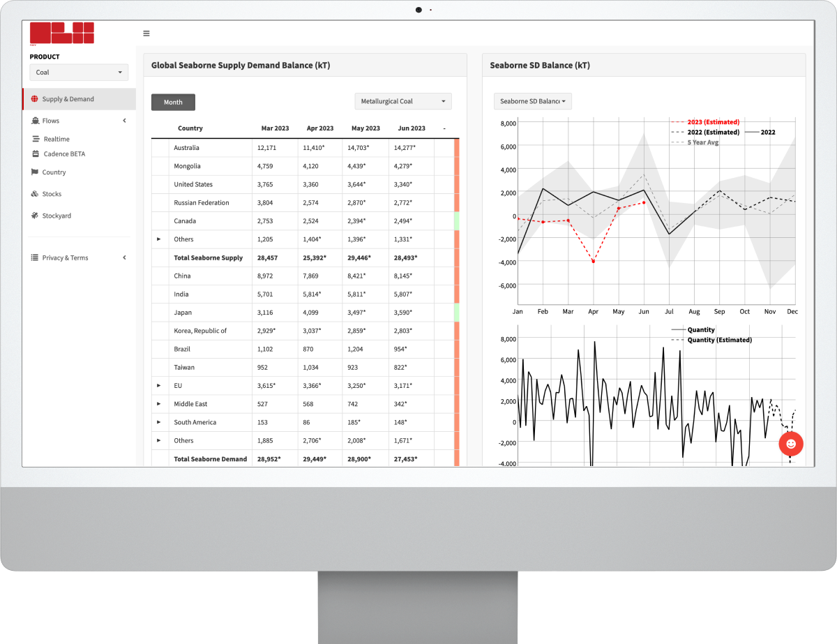
Task: Click the Stocks pile icon
Action: coord(35,194)
